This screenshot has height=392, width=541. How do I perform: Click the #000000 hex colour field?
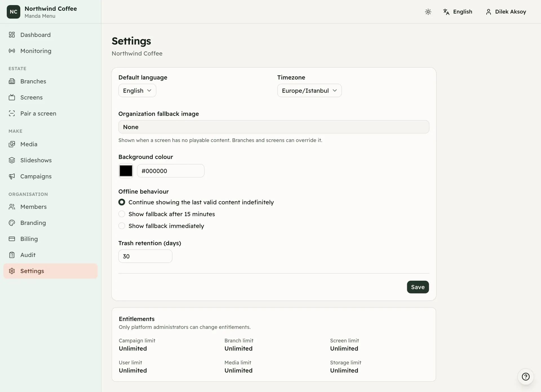(170, 171)
